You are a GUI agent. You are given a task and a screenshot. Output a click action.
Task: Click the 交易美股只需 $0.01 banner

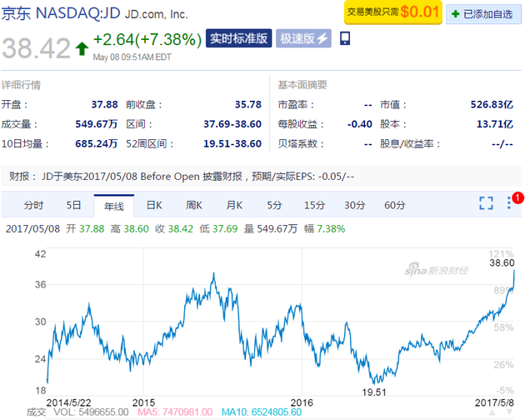[393, 12]
